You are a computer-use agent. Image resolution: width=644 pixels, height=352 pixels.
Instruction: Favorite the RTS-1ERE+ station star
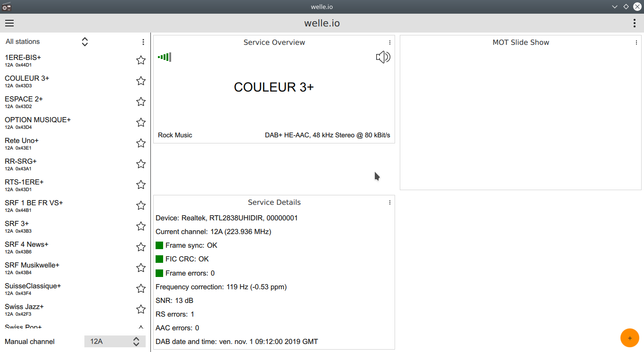click(141, 184)
